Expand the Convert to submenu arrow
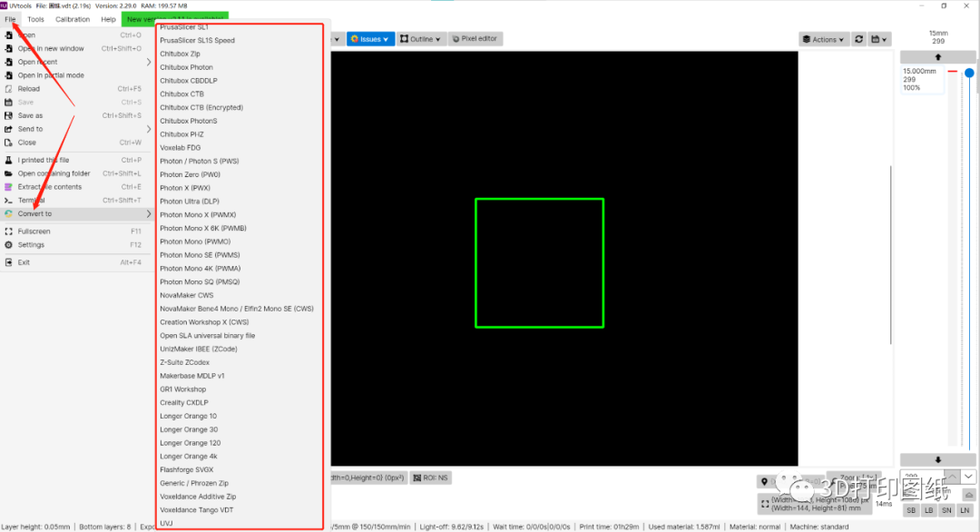Viewport: 980px width, 532px height. coord(149,214)
